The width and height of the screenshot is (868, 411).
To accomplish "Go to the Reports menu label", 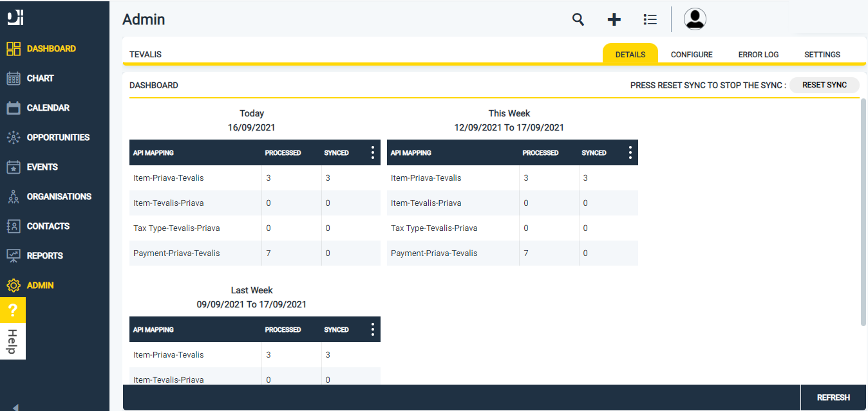I will [45, 256].
